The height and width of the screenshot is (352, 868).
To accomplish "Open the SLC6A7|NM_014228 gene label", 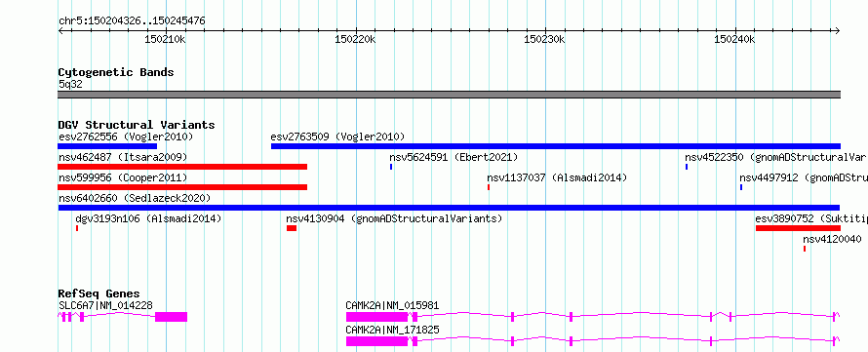I will click(105, 305).
